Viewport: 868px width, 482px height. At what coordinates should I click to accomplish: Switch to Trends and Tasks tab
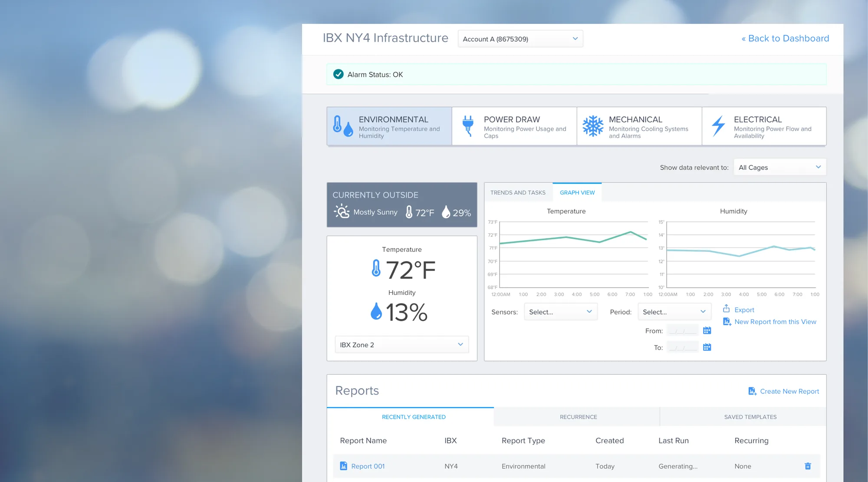click(x=518, y=192)
